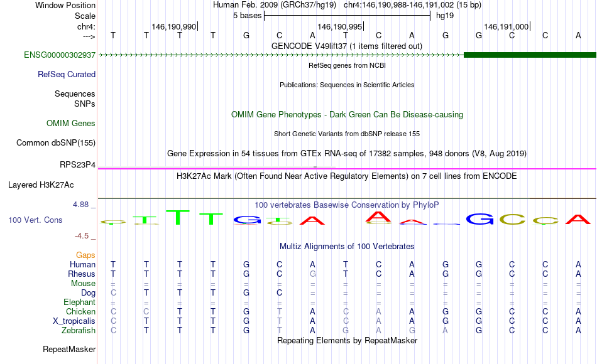Click the Human species label in alignment
This screenshot has height=364, width=597.
tap(82, 264)
